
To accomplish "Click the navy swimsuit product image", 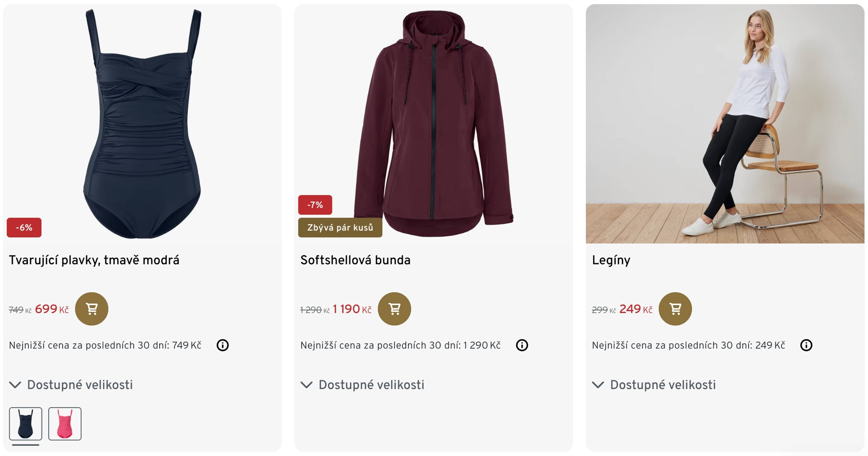I will [142, 123].
